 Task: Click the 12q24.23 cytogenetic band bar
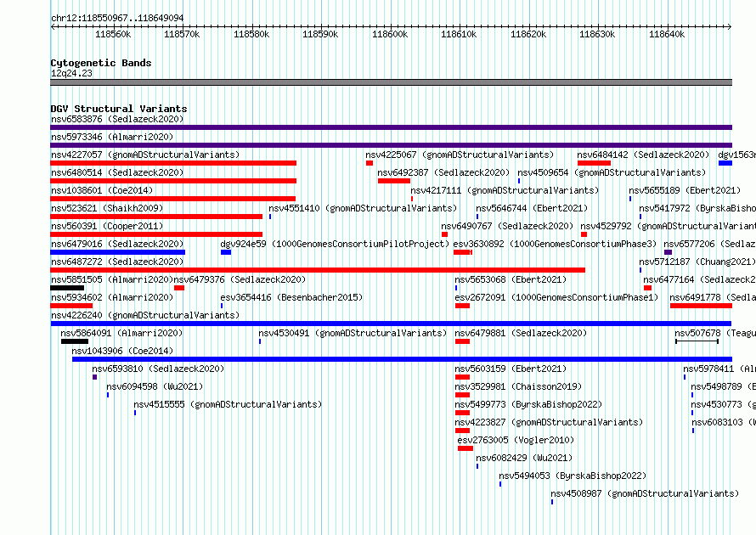[391, 82]
